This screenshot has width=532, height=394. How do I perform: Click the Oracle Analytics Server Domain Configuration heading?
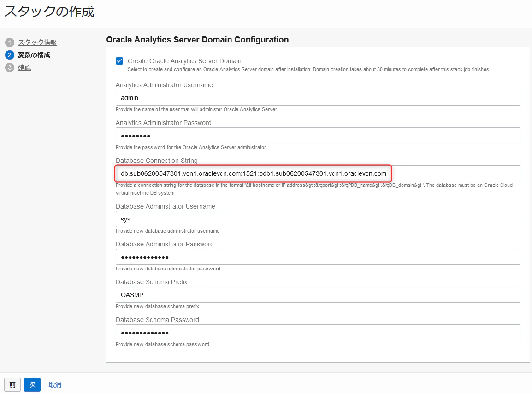197,40
